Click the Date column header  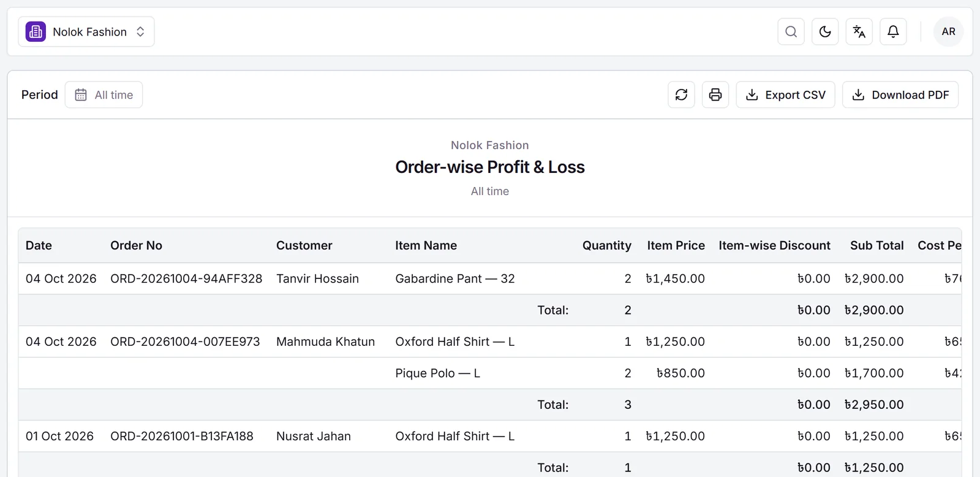click(39, 246)
